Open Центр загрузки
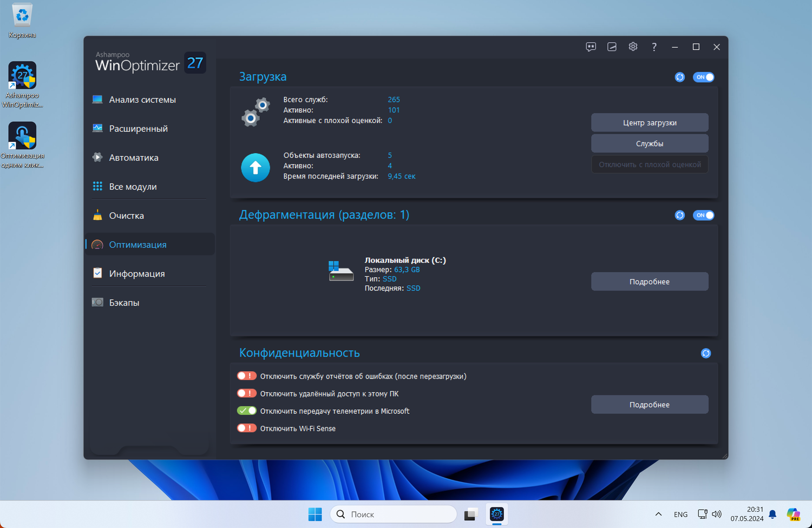This screenshot has height=528, width=812. (x=650, y=123)
